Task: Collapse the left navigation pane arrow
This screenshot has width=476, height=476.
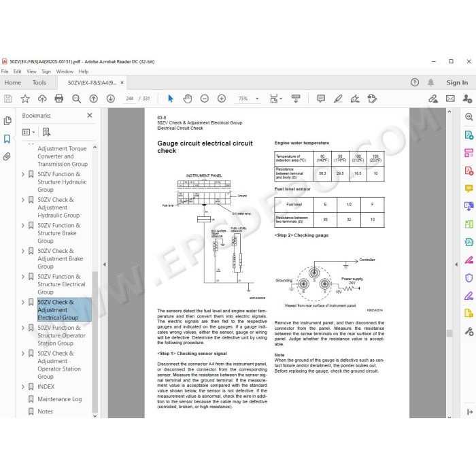Action: [105, 265]
